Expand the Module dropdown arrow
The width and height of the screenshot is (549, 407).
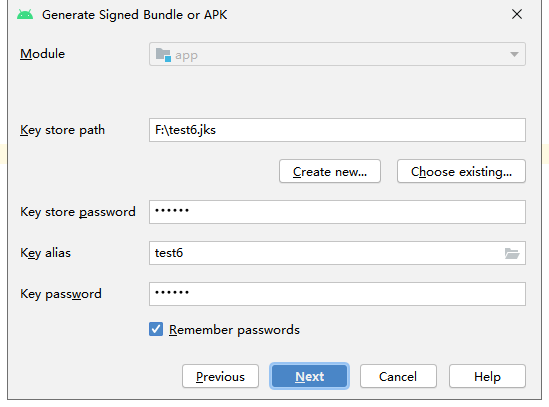(x=514, y=54)
